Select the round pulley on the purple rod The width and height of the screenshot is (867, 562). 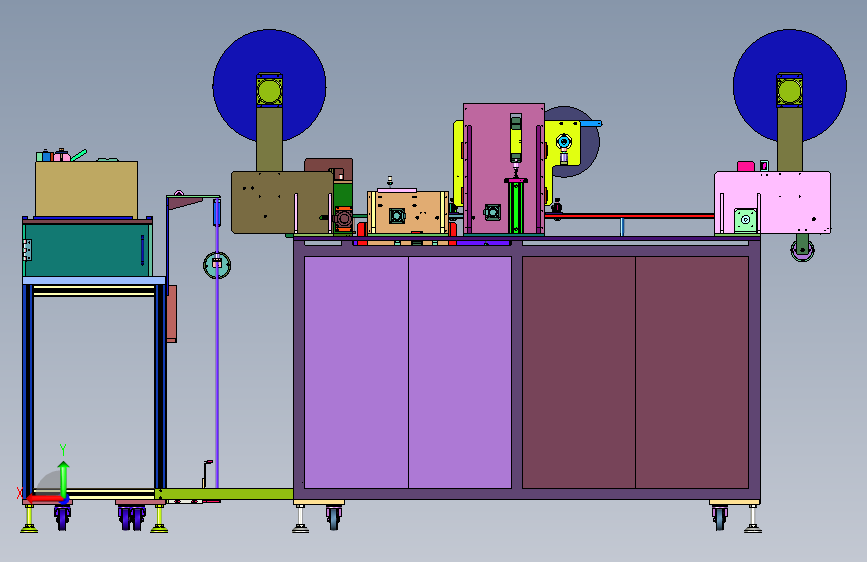point(217,265)
